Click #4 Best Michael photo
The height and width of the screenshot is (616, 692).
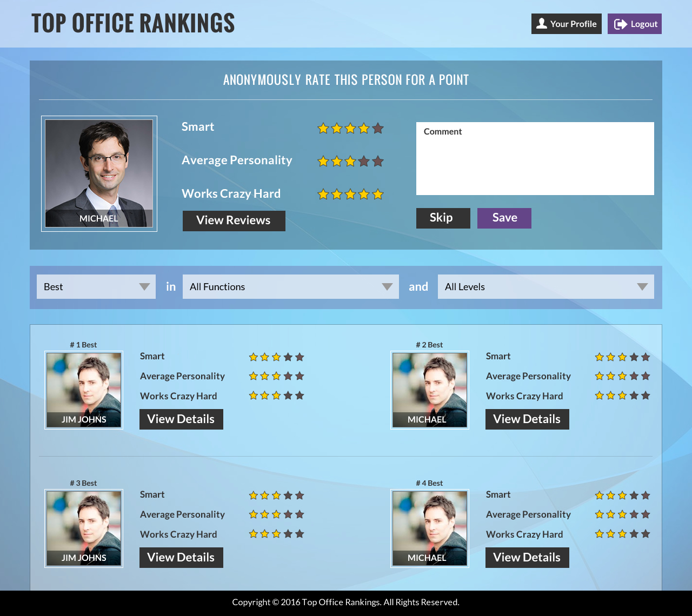coord(430,528)
